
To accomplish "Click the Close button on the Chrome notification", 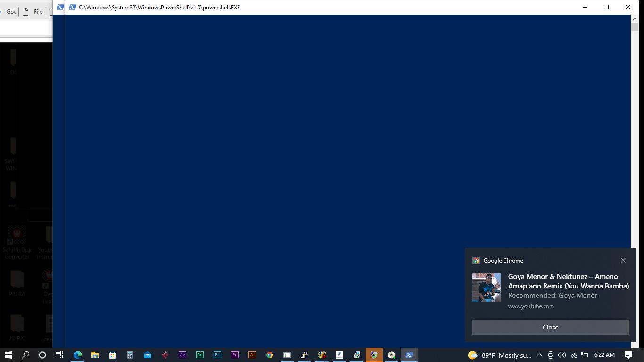I will tap(550, 327).
